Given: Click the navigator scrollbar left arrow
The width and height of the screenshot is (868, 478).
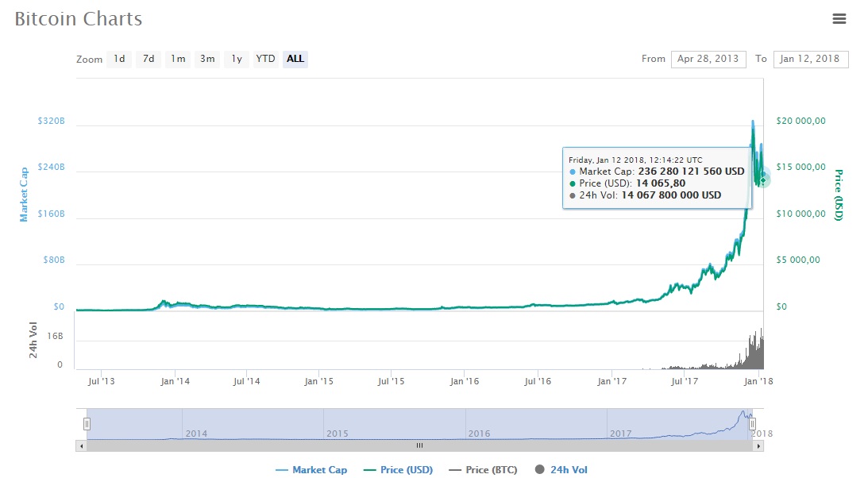Looking at the screenshot, I should point(81,446).
